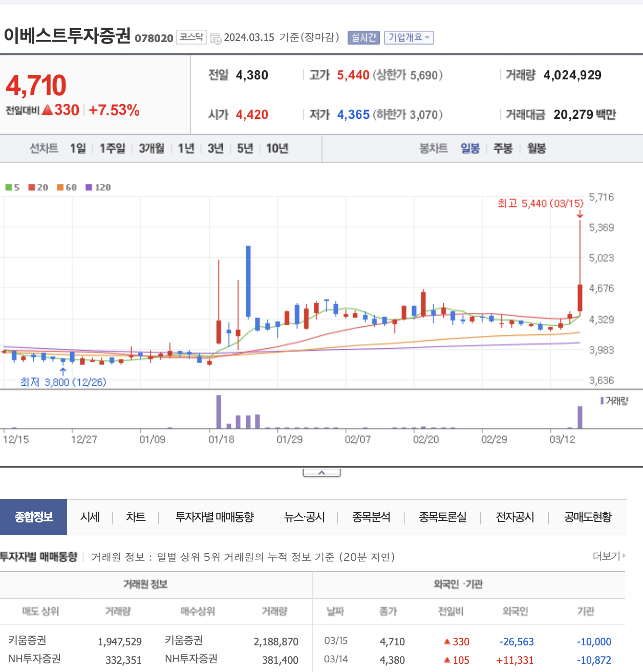Select the 3개월 line chart period
This screenshot has height=672, width=643.
152,149
